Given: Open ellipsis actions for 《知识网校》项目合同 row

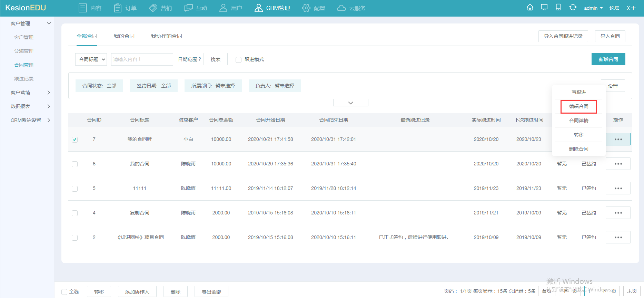Looking at the screenshot, I should (x=618, y=237).
